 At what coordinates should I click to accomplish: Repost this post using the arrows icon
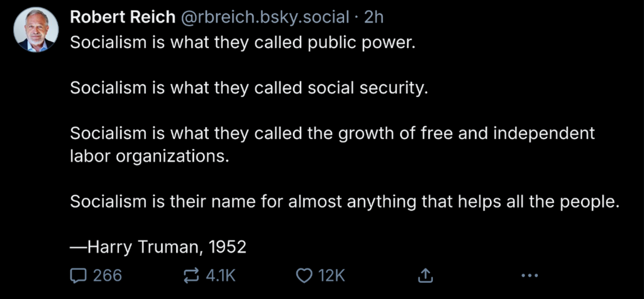tap(191, 275)
